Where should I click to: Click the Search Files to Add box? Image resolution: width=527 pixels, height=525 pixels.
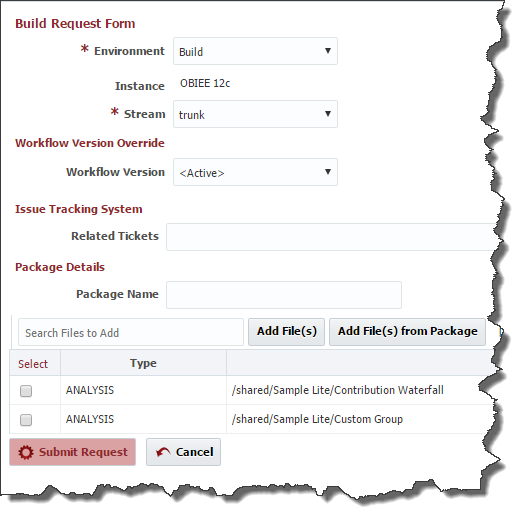[x=131, y=332]
